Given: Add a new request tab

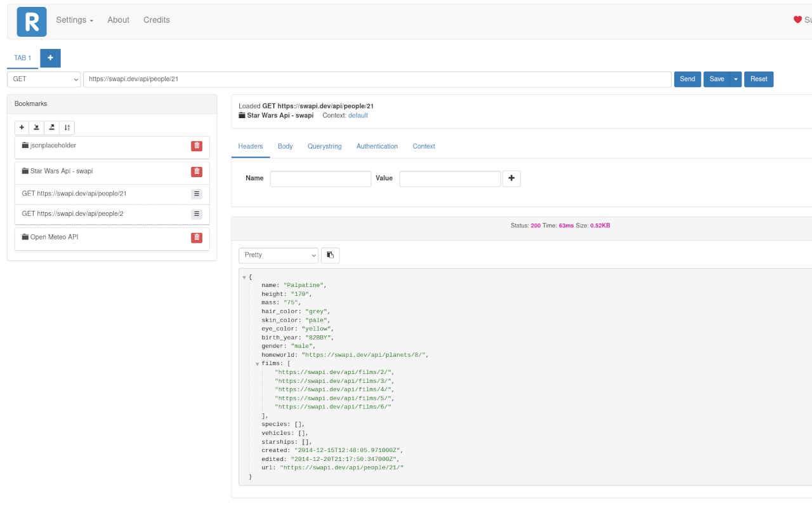Looking at the screenshot, I should point(50,58).
